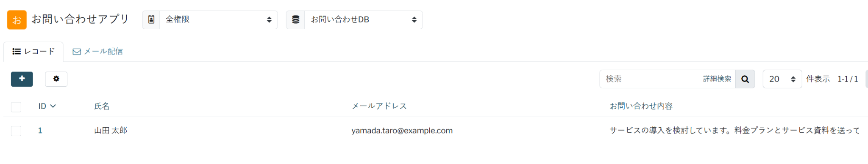Click the magnifying glass search icon
868x164 pixels.
(745, 79)
